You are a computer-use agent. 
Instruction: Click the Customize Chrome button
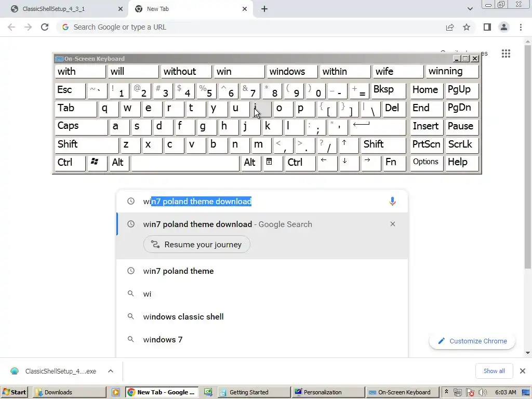pos(472,341)
